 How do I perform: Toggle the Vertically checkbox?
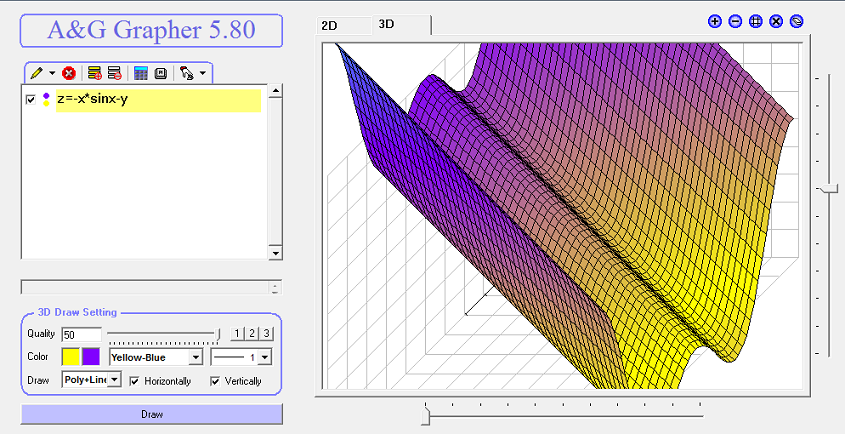pos(215,381)
